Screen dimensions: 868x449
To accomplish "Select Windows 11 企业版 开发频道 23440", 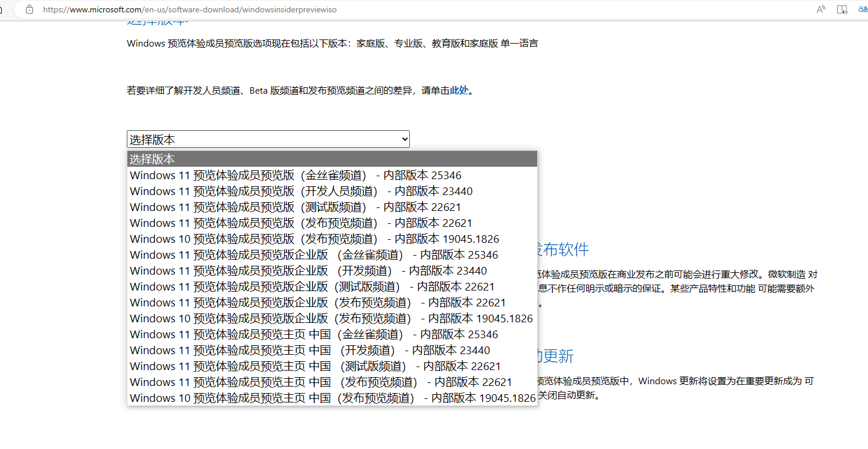I will point(307,270).
